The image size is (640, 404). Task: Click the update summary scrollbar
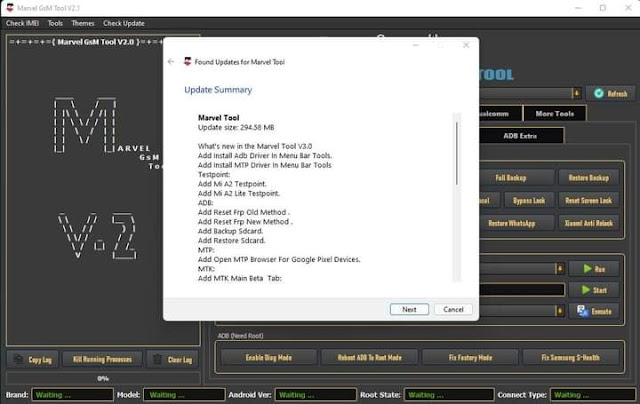[456, 153]
